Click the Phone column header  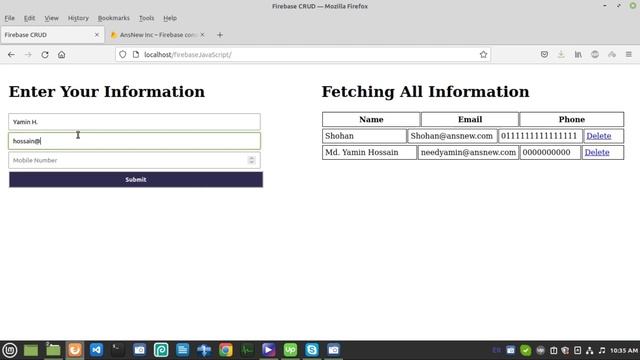tap(571, 120)
